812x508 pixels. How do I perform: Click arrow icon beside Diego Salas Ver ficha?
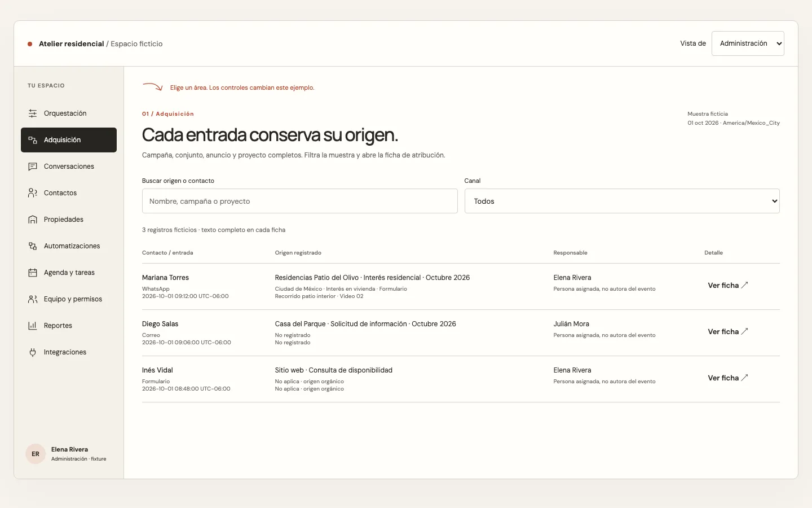pyautogui.click(x=744, y=331)
